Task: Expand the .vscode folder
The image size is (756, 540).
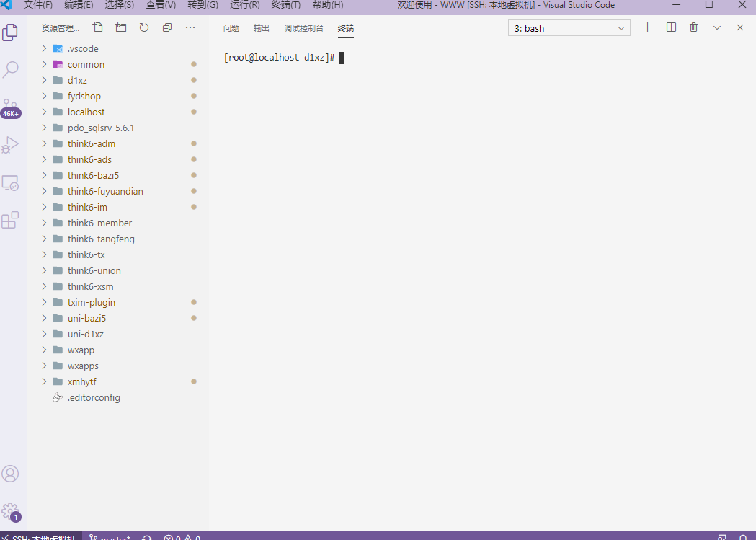Action: pos(44,48)
